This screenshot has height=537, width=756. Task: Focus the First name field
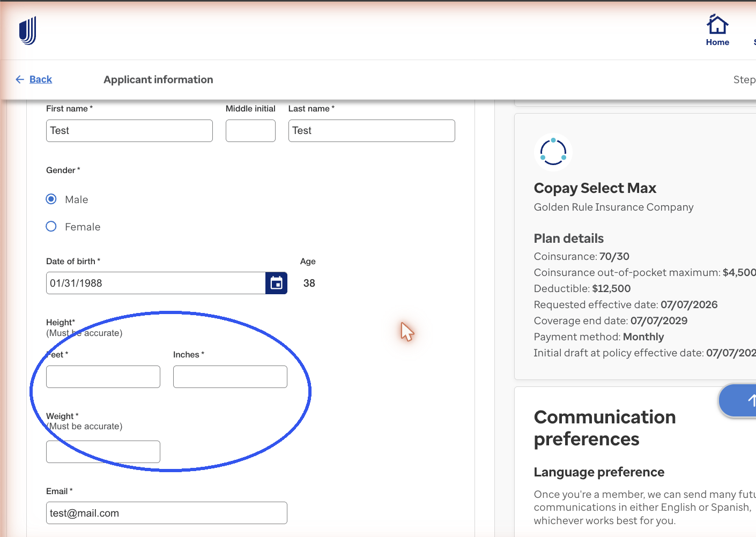(129, 131)
